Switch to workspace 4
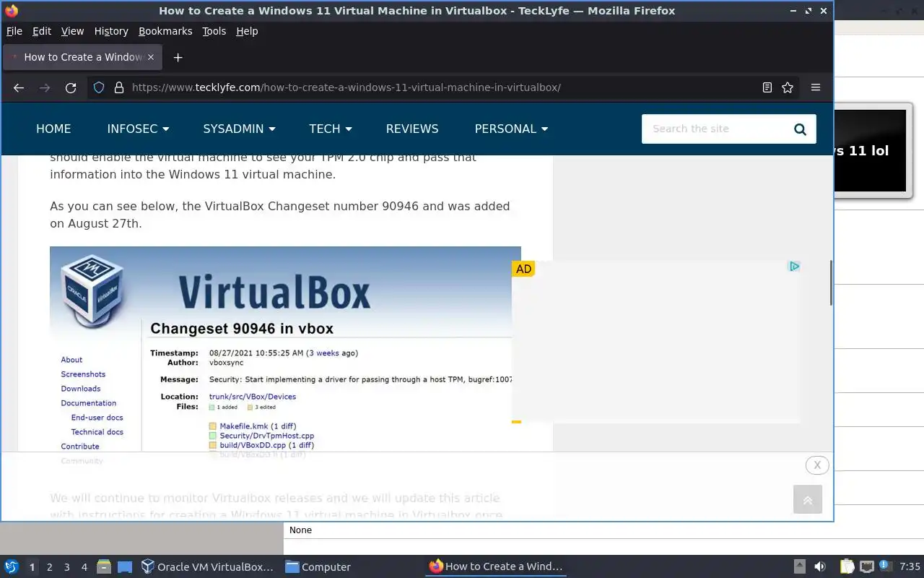Viewport: 924px width, 578px height. 84,567
